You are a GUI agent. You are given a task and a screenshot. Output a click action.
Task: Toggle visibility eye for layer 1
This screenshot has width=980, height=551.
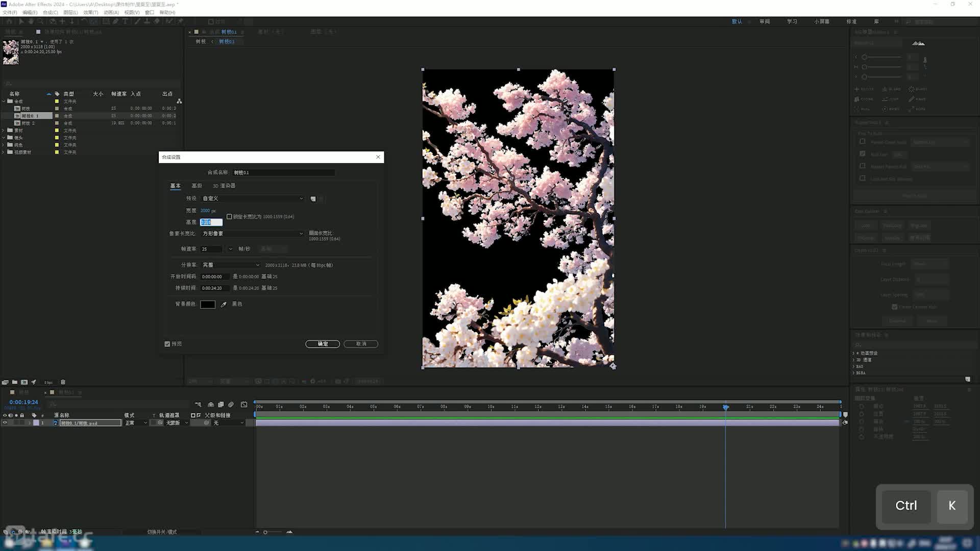5,423
